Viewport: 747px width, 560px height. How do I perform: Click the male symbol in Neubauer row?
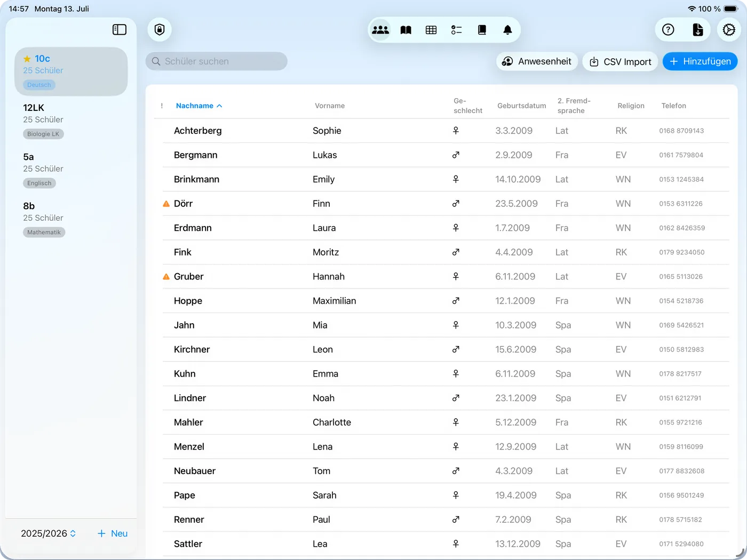coord(456,471)
